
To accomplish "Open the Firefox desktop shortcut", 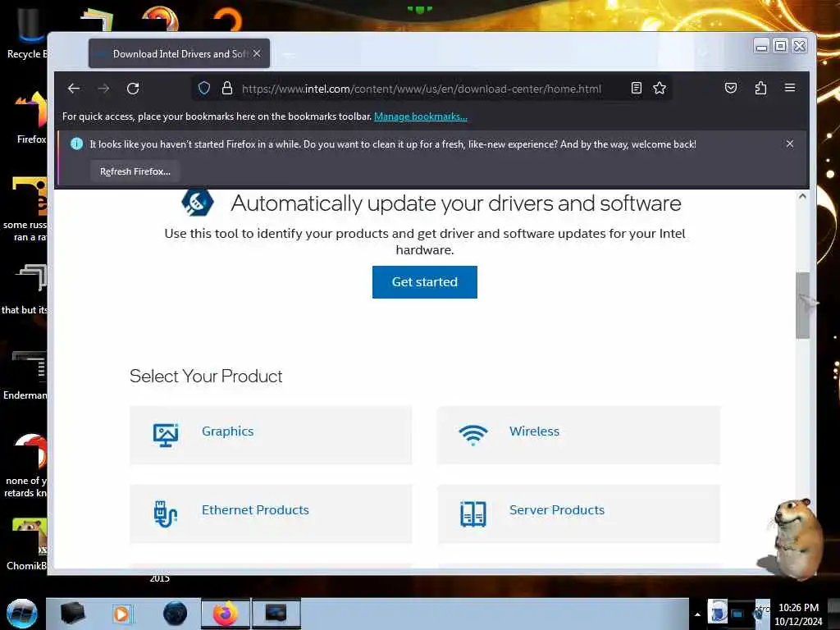I will 31,118.
